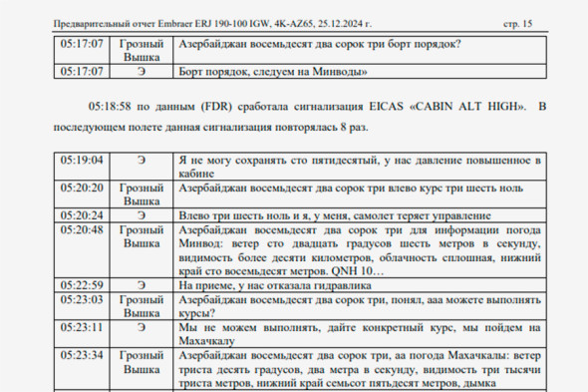The width and height of the screenshot is (588, 392).
Task: Click the word 'Махачкалу' under 'Мы не можем выполнять'
Action: tap(206, 341)
